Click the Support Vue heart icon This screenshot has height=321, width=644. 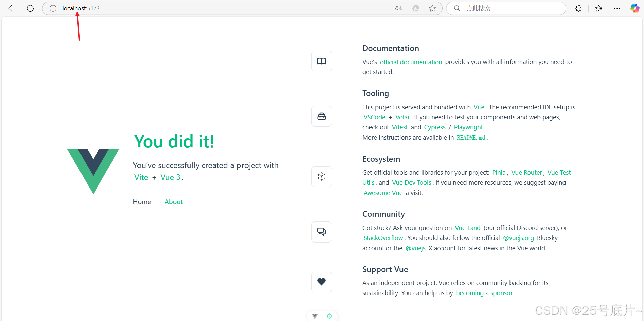[322, 282]
